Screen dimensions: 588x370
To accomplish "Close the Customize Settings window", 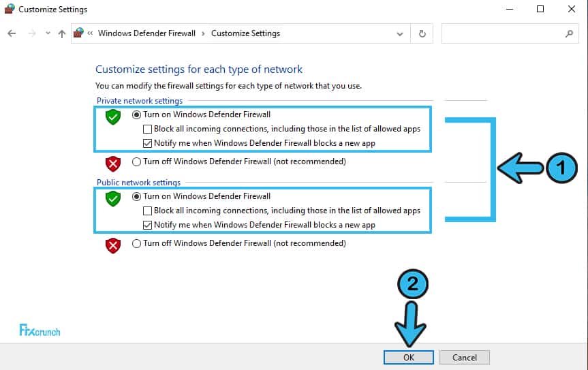I will click(572, 9).
